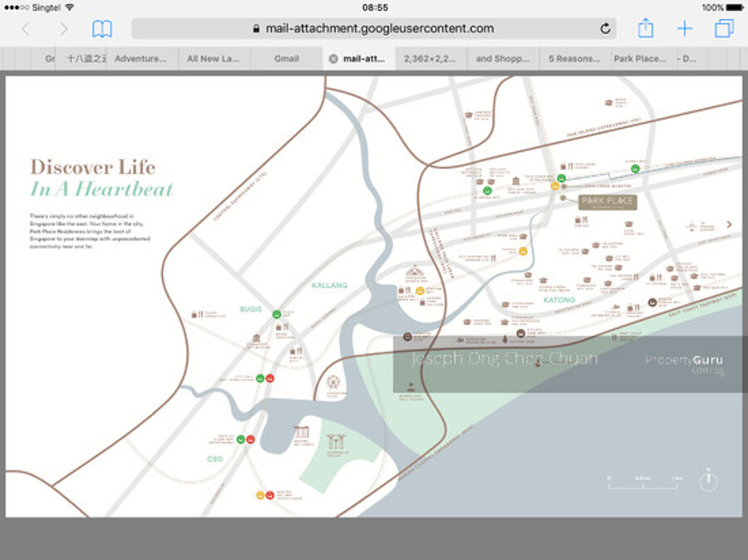Open the 2,362×2,2... image tab
Image resolution: width=748 pixels, height=560 pixels.
(x=431, y=59)
